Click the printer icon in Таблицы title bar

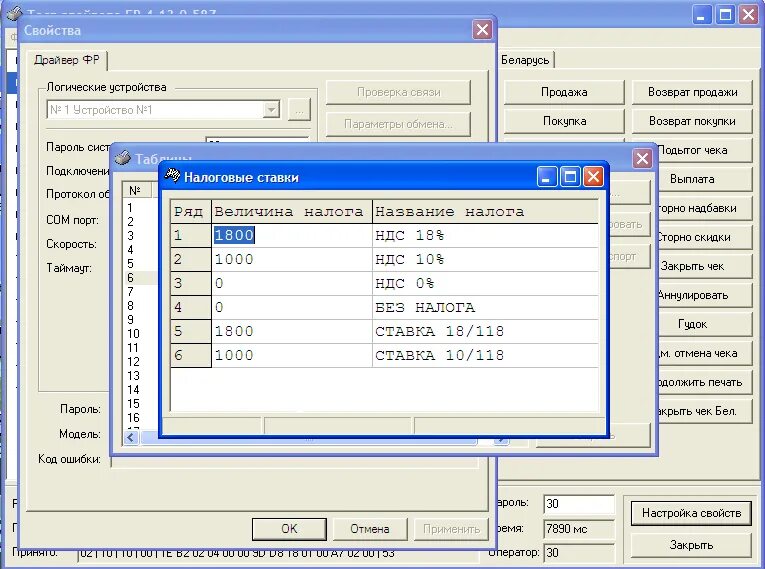tap(122, 158)
